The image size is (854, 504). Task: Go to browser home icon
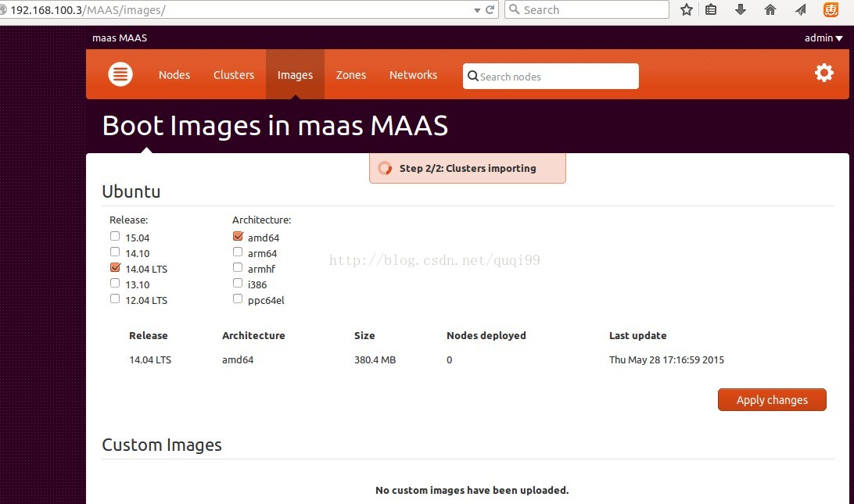click(770, 9)
